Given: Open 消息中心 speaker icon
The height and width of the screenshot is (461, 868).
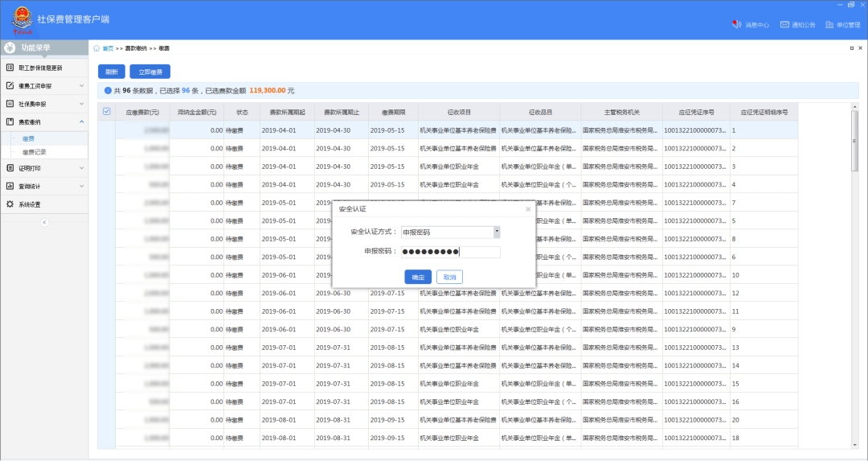Looking at the screenshot, I should [736, 25].
